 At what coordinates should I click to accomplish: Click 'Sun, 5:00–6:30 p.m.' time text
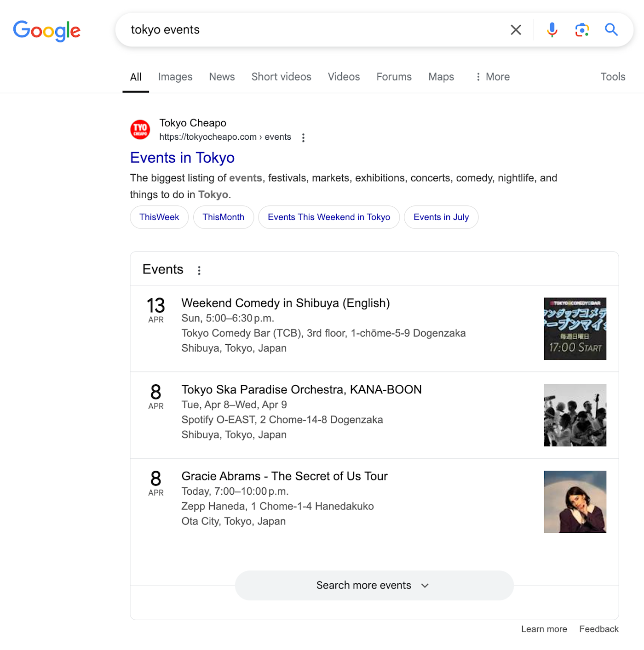coord(228,318)
